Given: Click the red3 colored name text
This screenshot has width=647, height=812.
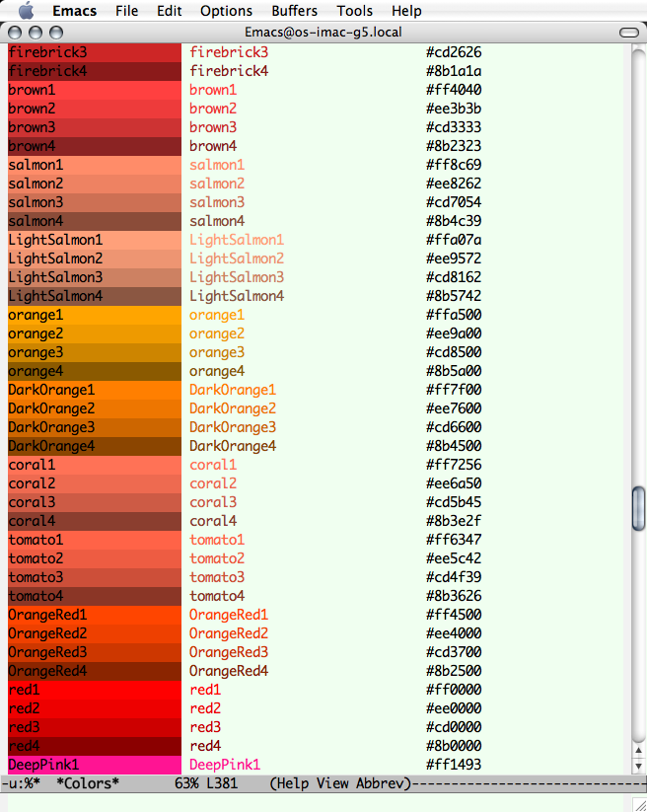Looking at the screenshot, I should click(205, 727).
